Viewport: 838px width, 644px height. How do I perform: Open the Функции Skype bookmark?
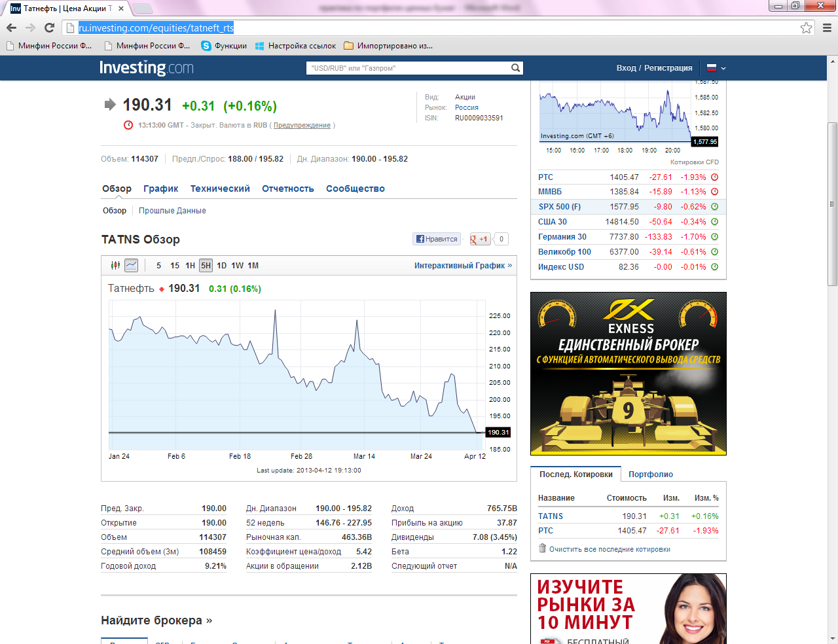tap(224, 46)
